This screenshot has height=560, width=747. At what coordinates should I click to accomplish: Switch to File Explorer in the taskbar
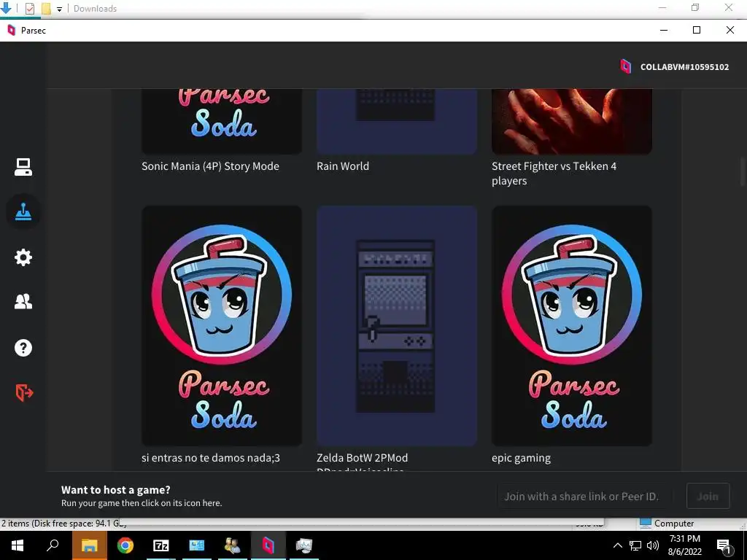89,545
